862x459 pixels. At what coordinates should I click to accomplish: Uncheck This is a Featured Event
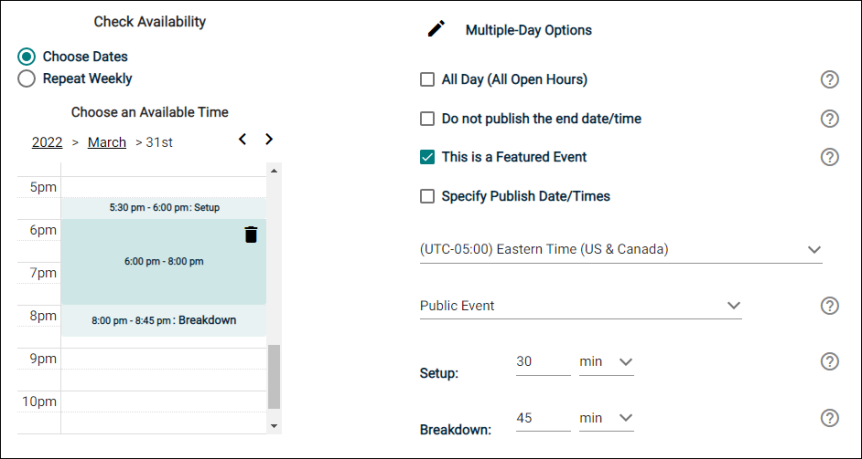click(428, 157)
